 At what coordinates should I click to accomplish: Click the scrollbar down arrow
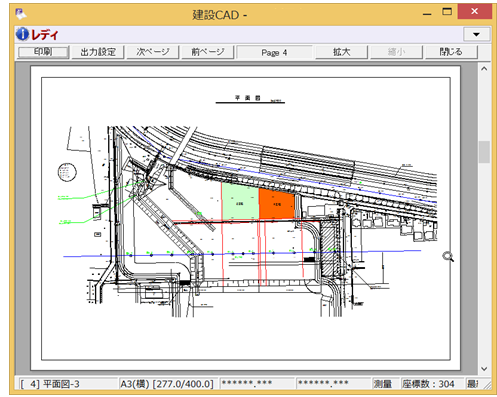484,369
